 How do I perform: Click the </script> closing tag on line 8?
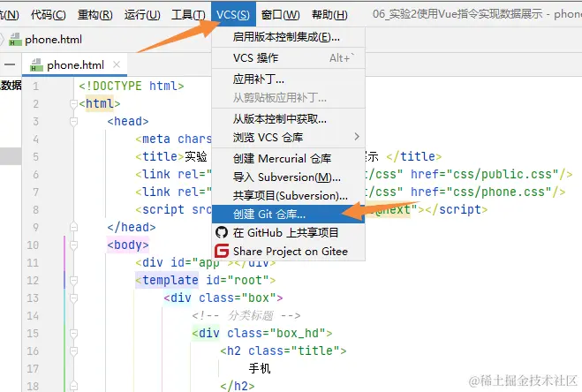457,210
